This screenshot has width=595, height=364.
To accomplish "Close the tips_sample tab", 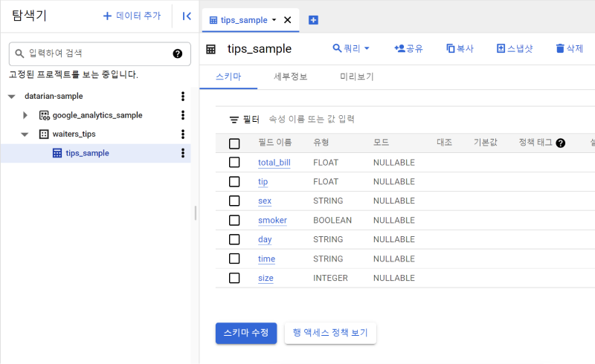I will pyautogui.click(x=288, y=20).
